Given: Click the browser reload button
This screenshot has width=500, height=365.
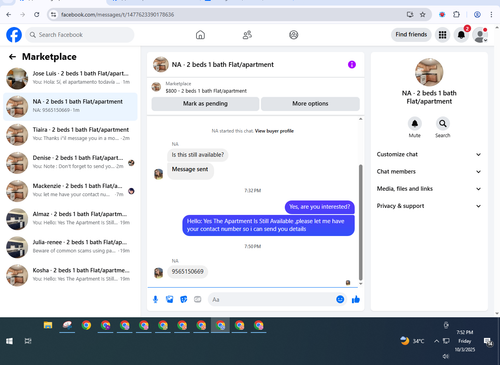Looking at the screenshot, I should (x=37, y=15).
